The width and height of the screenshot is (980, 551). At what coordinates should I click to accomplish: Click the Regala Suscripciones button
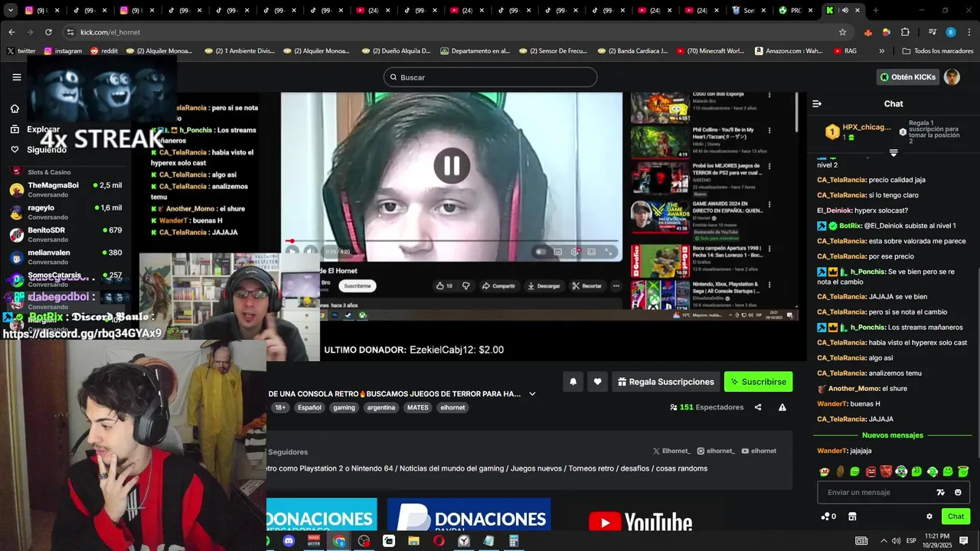coord(666,382)
